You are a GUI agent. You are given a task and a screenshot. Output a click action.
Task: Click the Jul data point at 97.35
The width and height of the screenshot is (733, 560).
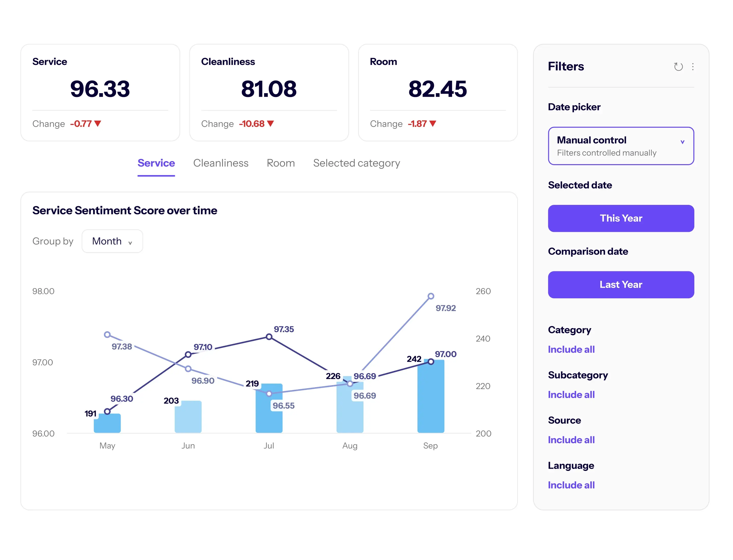[269, 337]
